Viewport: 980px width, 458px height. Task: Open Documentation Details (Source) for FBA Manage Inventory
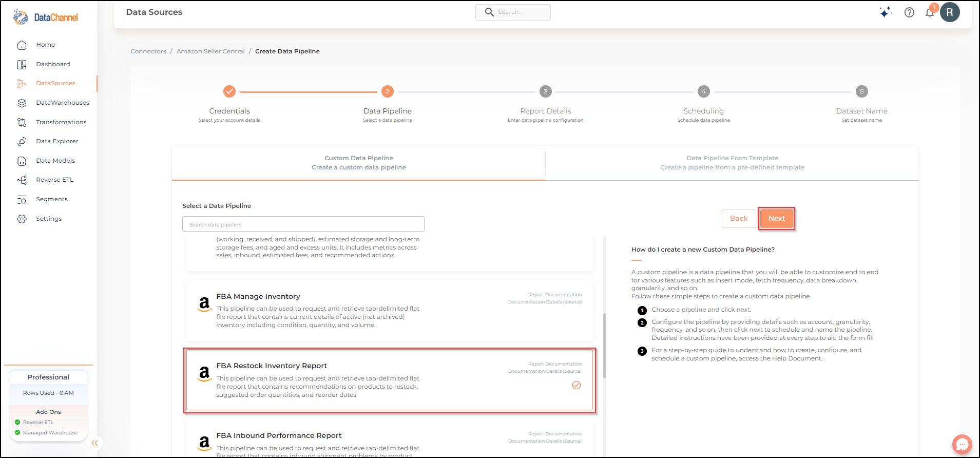coord(545,302)
